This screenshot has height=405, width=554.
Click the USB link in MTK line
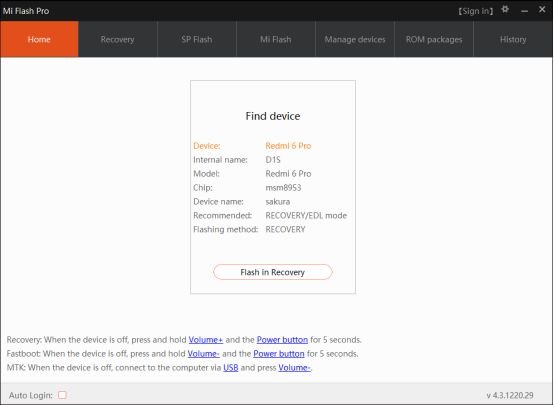pos(231,368)
